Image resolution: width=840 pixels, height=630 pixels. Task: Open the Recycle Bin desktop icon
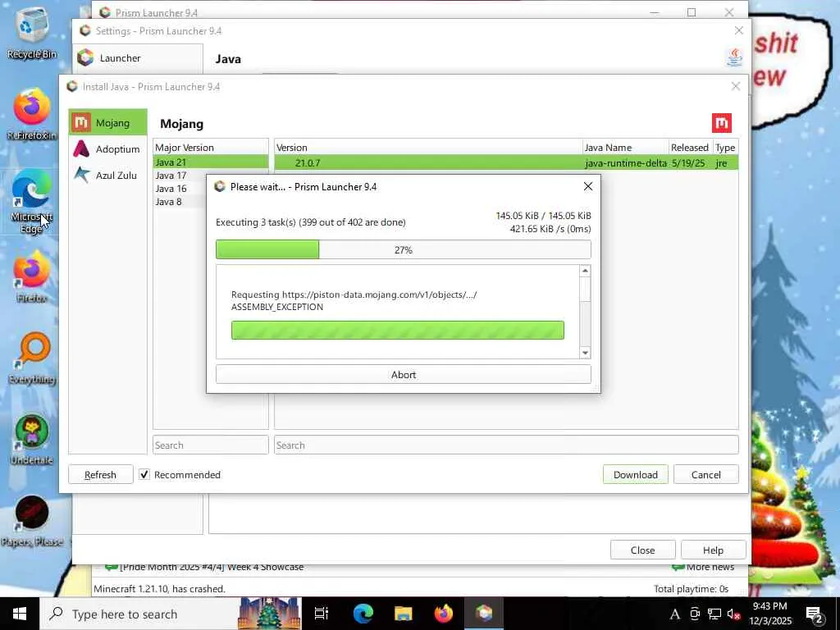tap(32, 33)
